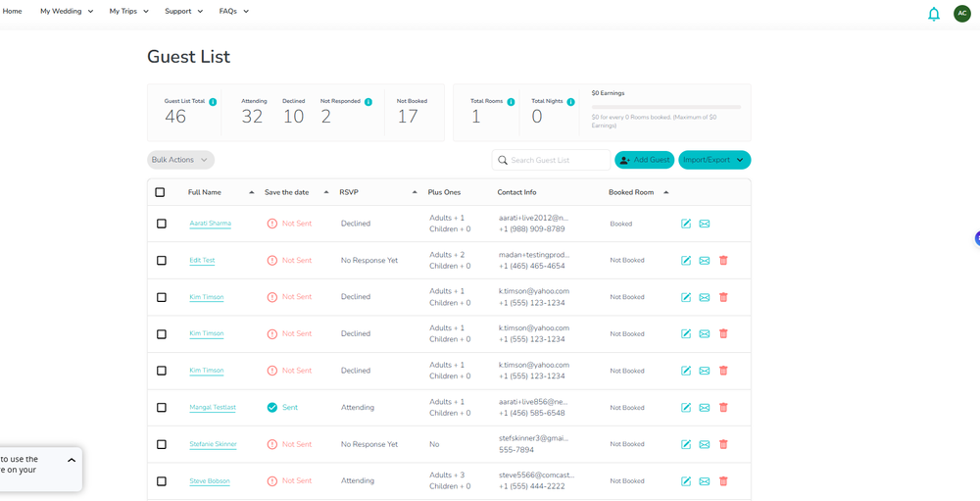Click 'Booked' cell in Aarati Sharma's row
Viewport: 980px width, 501px height.
coord(620,224)
